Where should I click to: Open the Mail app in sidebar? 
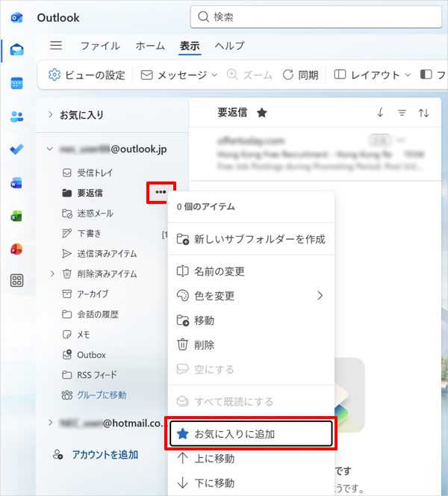tap(16, 50)
